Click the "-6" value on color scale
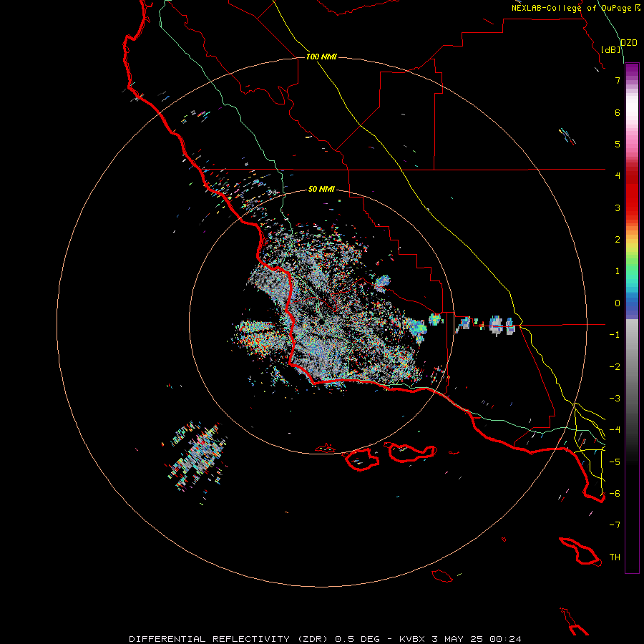Viewport: 644px width, 644px height. (615, 494)
